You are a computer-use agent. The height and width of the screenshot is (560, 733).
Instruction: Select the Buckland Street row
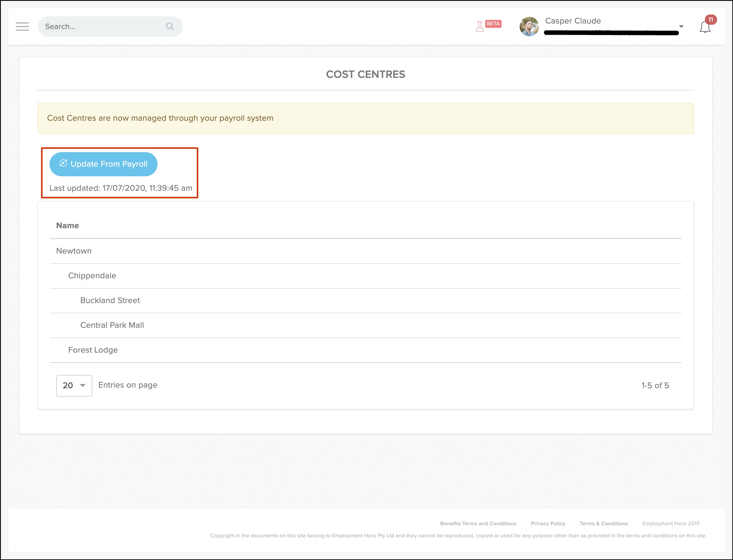tap(110, 300)
